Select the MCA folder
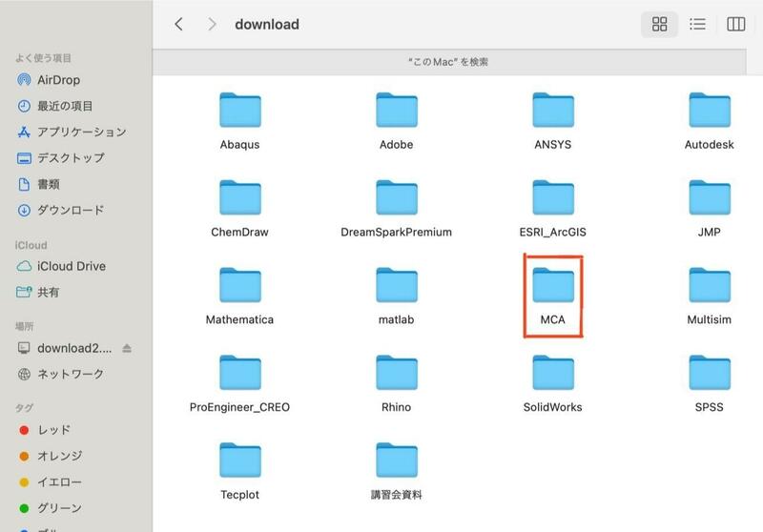The height and width of the screenshot is (532, 763). [x=553, y=297]
